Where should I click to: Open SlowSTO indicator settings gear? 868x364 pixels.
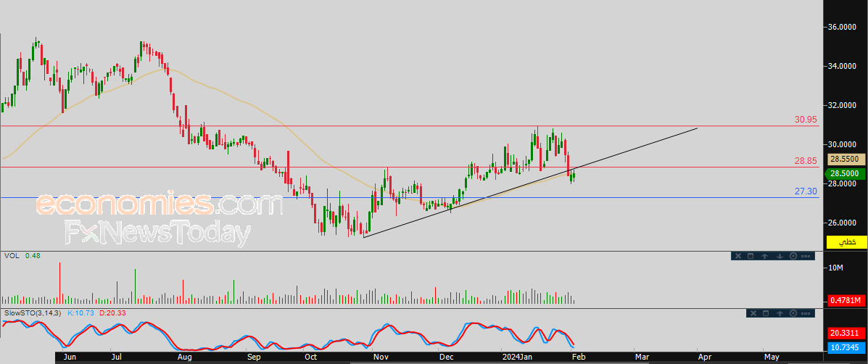[793, 314]
